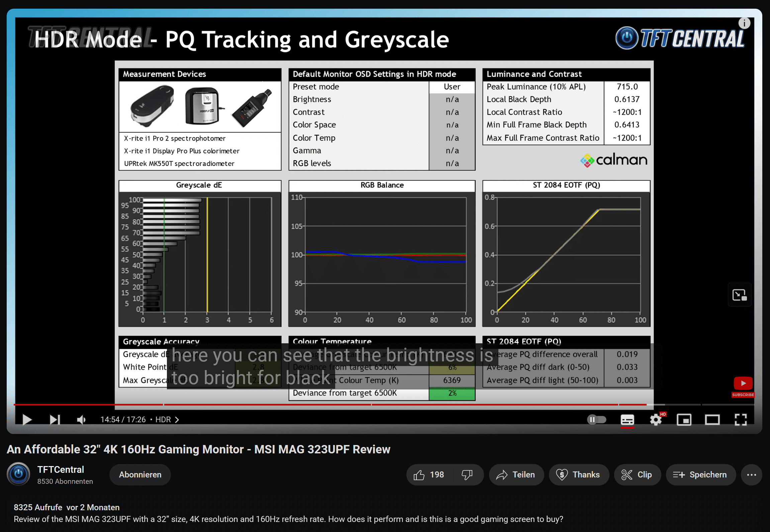
Task: Click the '8530 Abonnenten' subscriber count
Action: click(65, 481)
